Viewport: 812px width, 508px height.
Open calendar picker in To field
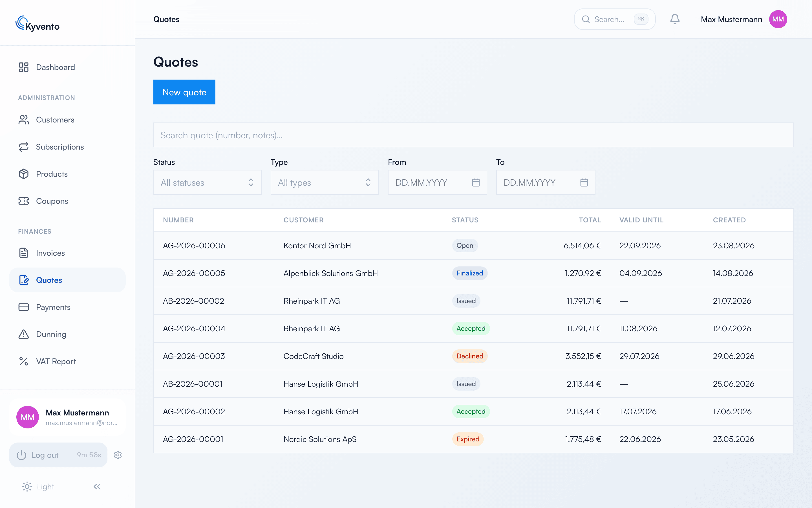pyautogui.click(x=584, y=182)
